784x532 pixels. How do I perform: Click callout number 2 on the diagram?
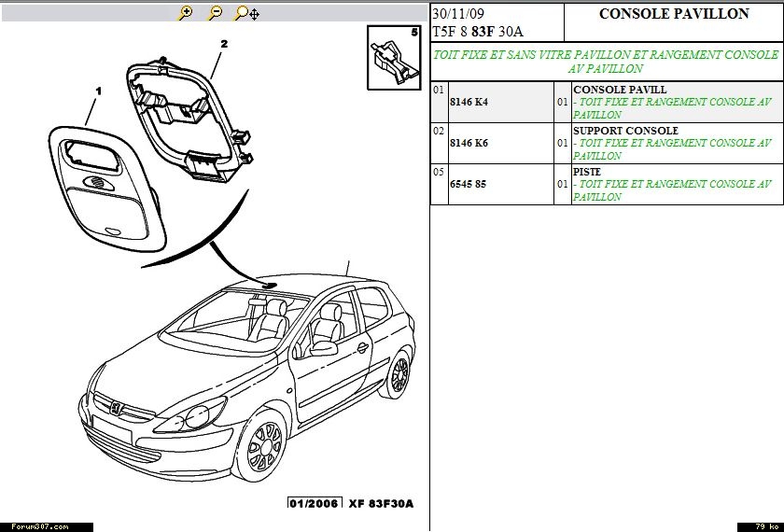224,44
